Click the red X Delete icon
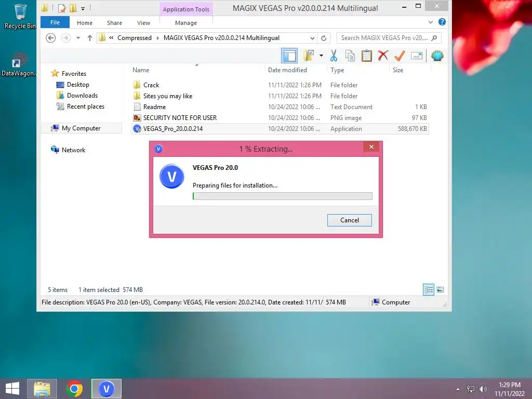The height and width of the screenshot is (399, 532). 383,56
